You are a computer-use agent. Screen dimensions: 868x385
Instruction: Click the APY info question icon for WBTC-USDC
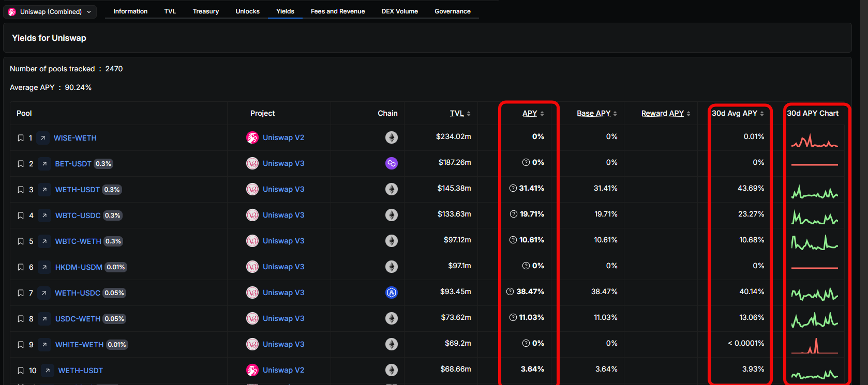(514, 214)
